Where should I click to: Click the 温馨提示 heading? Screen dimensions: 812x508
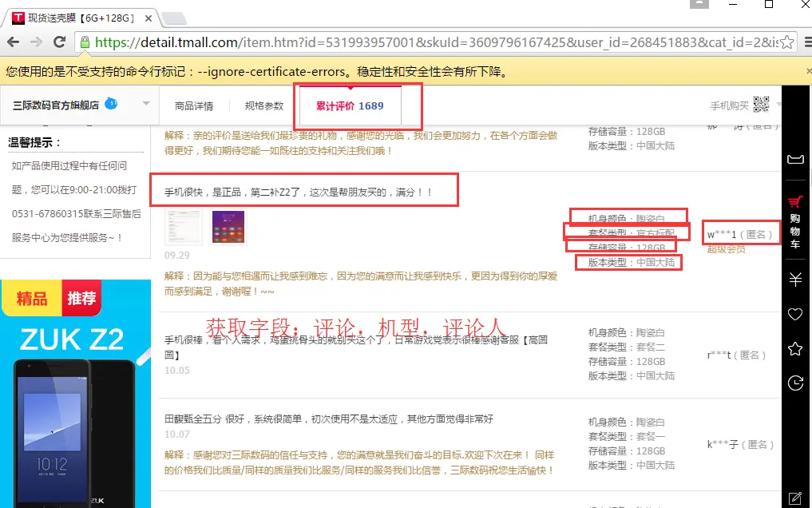point(34,142)
